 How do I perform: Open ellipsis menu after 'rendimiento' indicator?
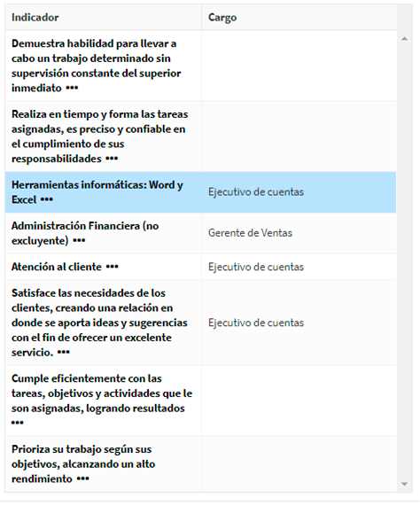[x=83, y=479]
